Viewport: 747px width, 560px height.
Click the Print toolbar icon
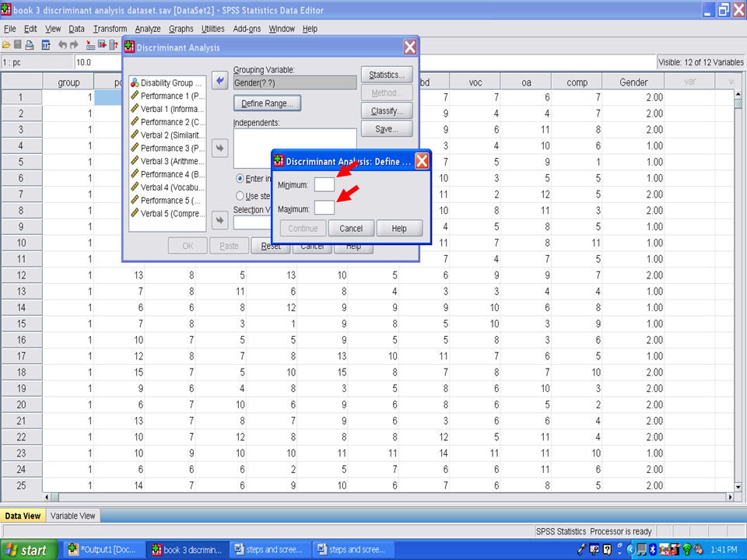pos(30,45)
